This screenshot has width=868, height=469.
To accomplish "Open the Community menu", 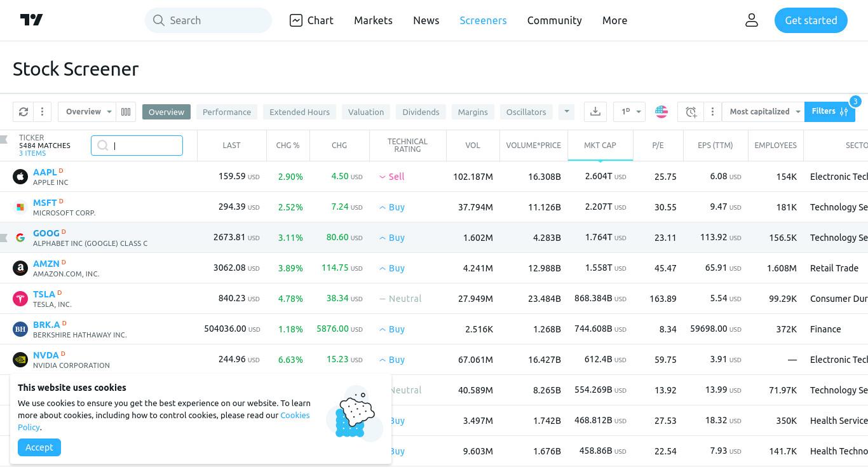I will pos(554,20).
